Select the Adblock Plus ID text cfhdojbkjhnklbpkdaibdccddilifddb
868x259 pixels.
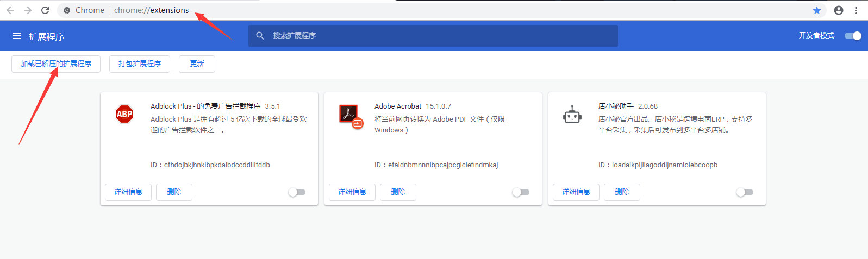point(217,165)
